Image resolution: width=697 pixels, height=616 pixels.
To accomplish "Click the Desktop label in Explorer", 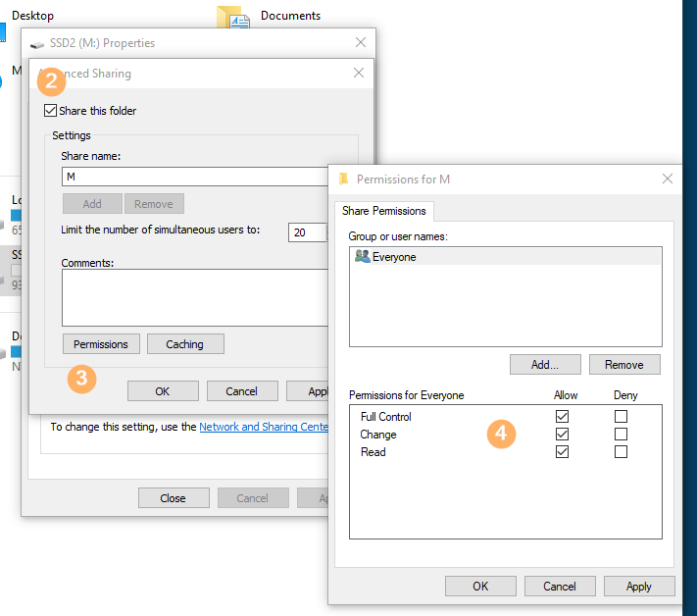I will pyautogui.click(x=33, y=16).
